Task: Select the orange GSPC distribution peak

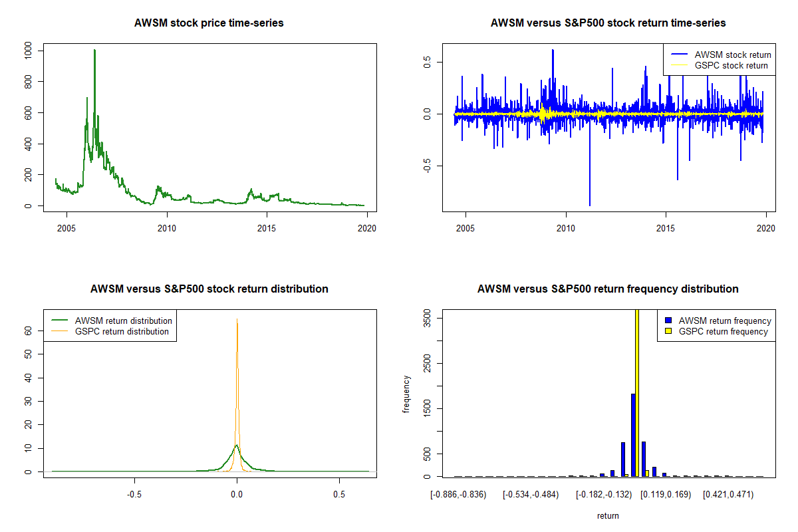Action: (x=237, y=320)
